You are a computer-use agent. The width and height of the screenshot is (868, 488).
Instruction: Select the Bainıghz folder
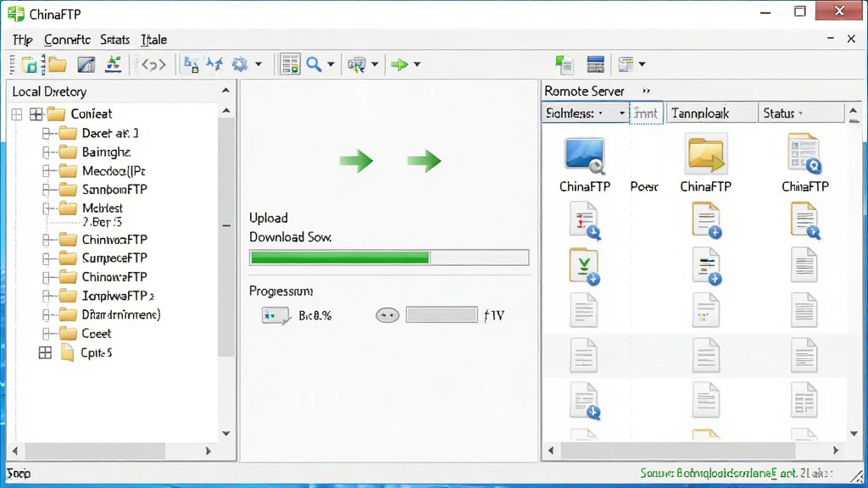(x=95, y=152)
